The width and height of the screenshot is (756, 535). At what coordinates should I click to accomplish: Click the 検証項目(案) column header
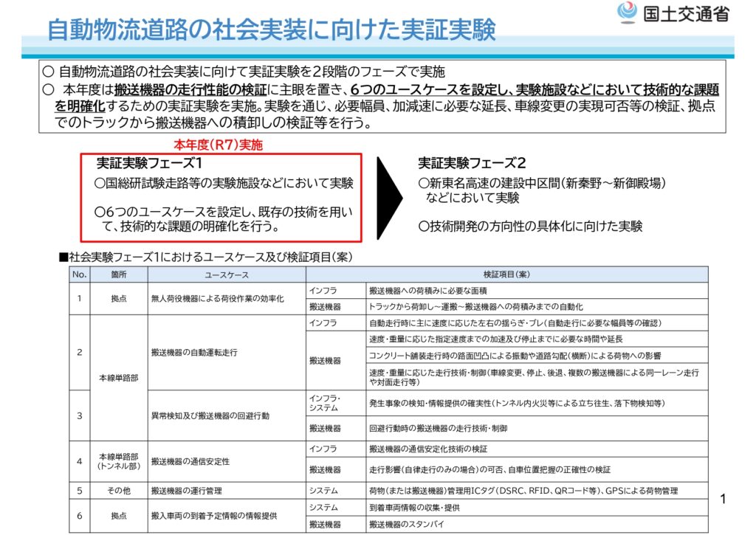[506, 275]
